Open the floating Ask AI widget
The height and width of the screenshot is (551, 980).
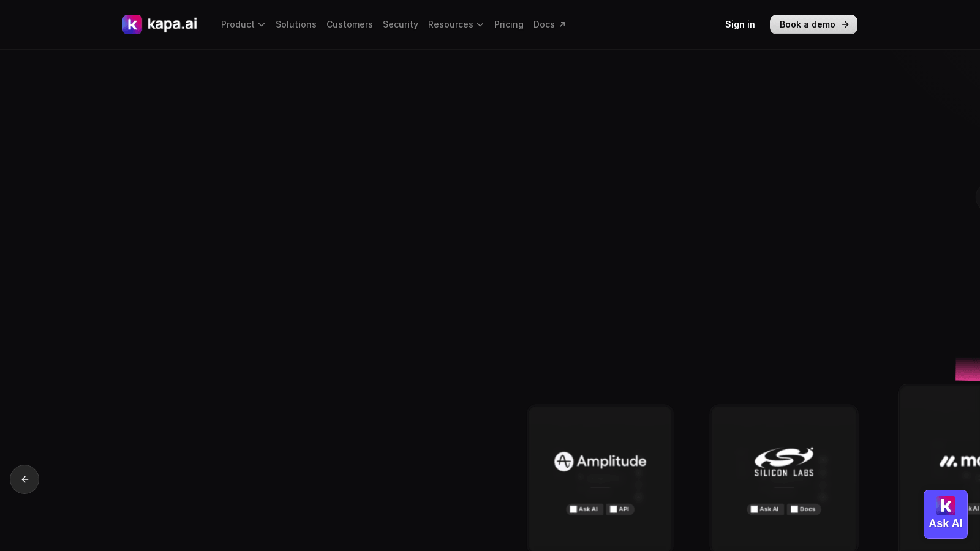point(945,514)
